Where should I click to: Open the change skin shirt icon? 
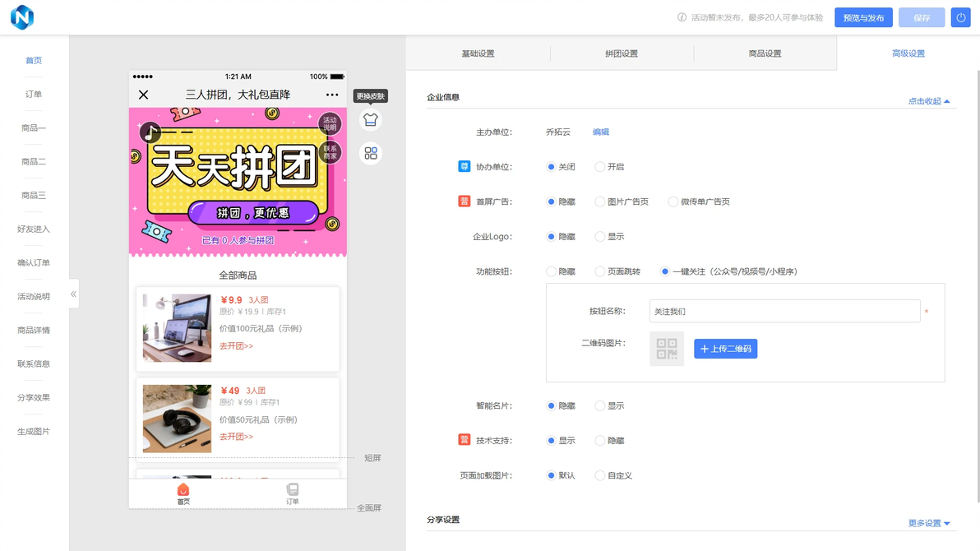click(x=371, y=119)
